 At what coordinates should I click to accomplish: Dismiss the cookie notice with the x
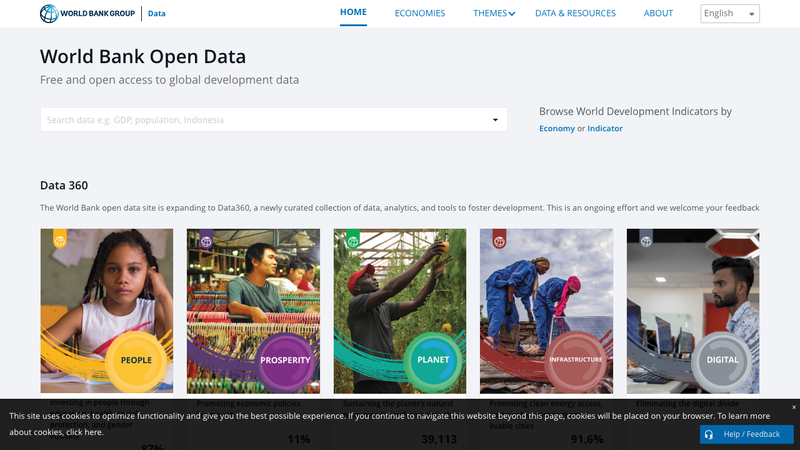tap(793, 407)
